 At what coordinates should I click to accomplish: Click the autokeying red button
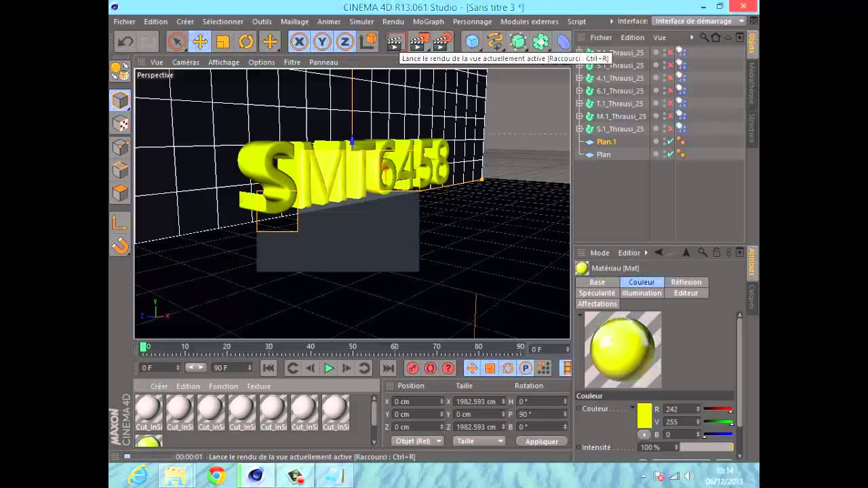430,368
